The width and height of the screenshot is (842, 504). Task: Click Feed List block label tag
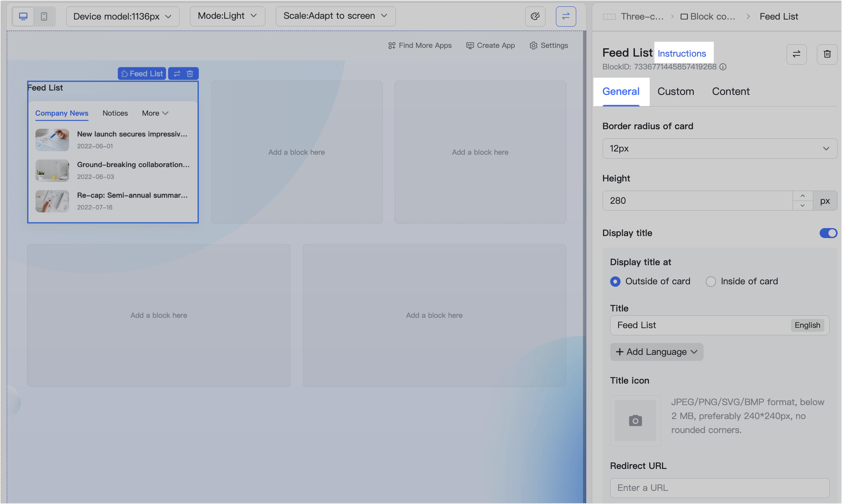(x=142, y=74)
